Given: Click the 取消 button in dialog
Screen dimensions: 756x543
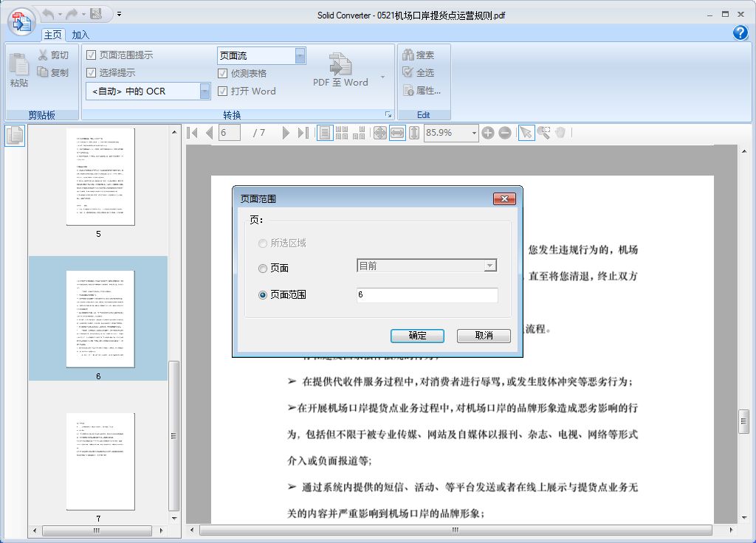Looking at the screenshot, I should pyautogui.click(x=484, y=336).
